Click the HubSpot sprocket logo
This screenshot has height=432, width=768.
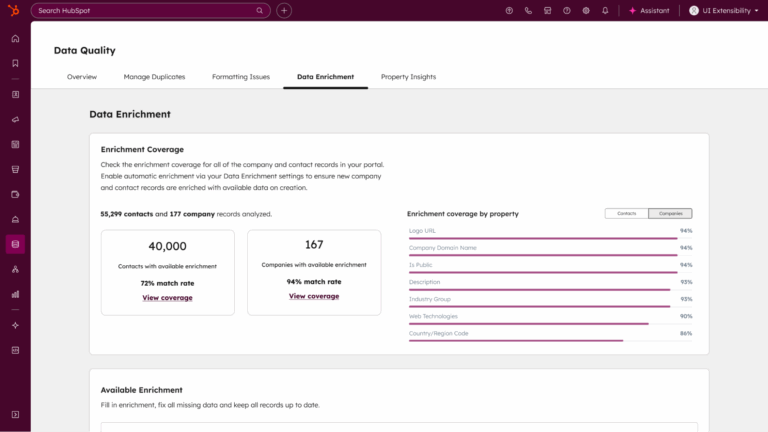point(15,10)
